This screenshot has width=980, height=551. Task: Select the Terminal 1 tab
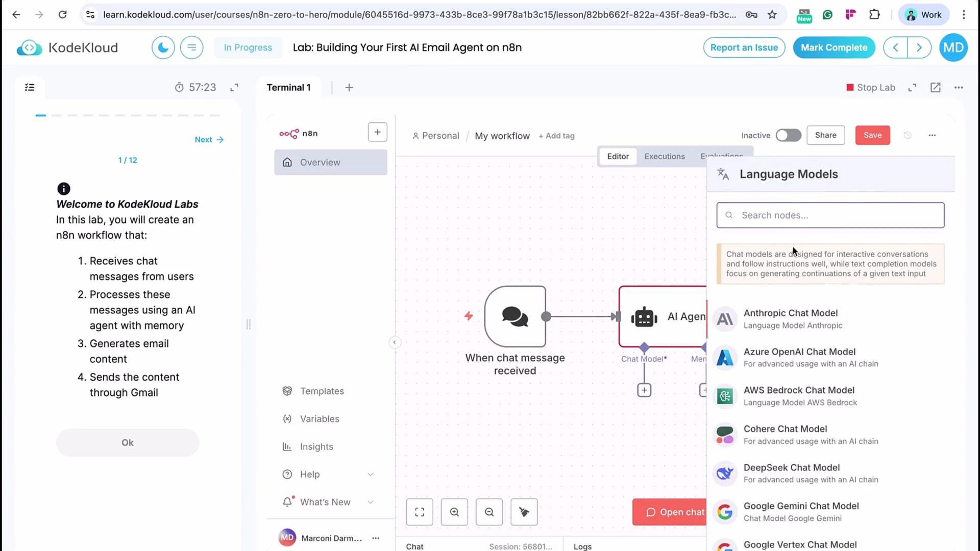(288, 88)
